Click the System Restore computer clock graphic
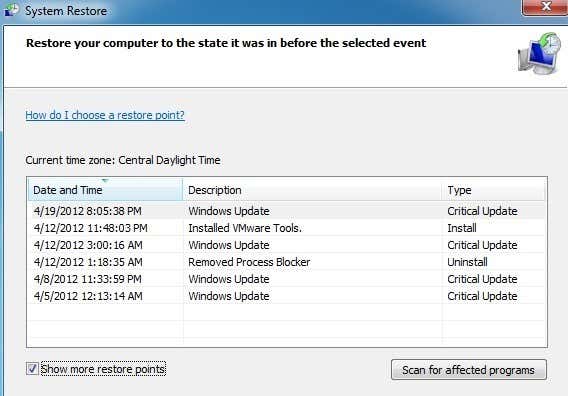This screenshot has height=396, width=568. coord(539,53)
